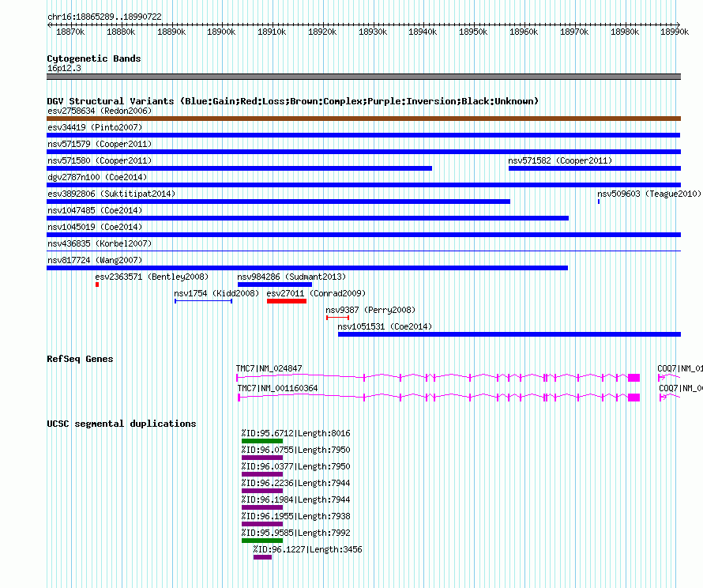The width and height of the screenshot is (703, 588).
Task: Click the large last exon of TMC7 NM_024847
Action: [x=633, y=378]
